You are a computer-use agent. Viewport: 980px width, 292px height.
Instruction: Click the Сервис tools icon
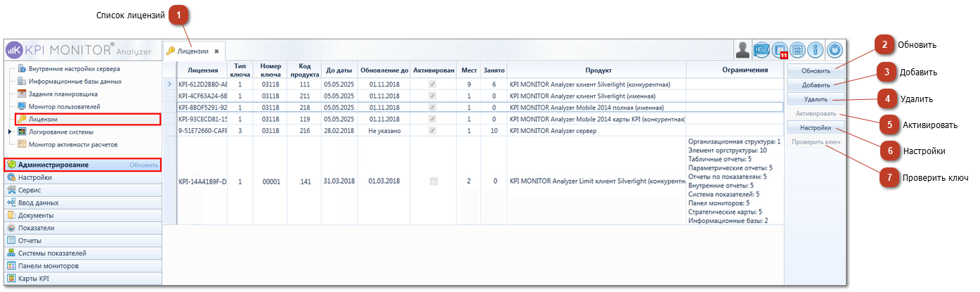(11, 190)
